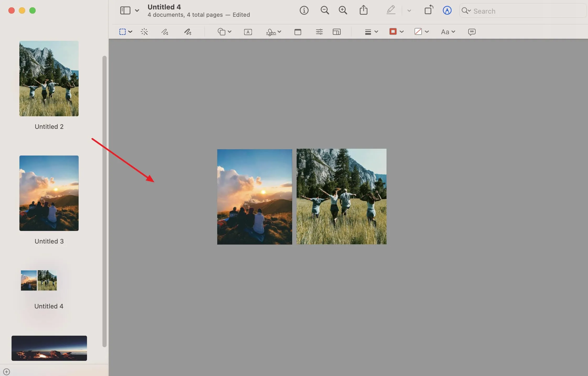Expand Shape Style dropdown chevron
The image size is (588, 376).
coord(376,32)
